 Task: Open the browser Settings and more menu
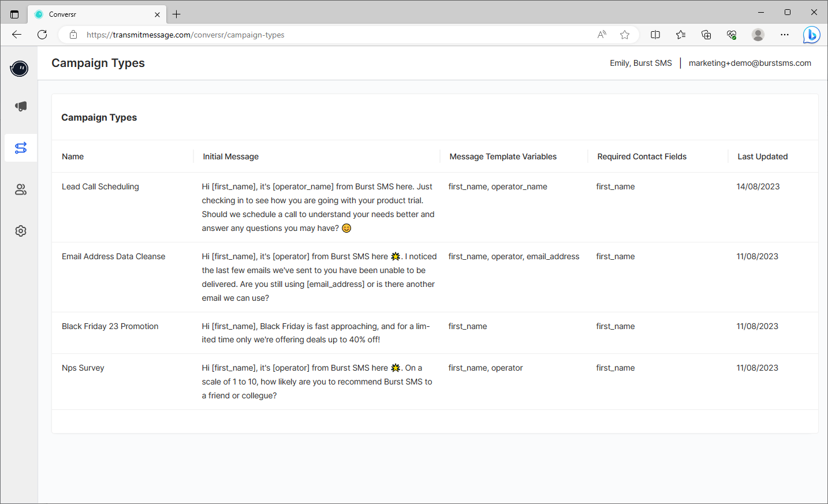pyautogui.click(x=785, y=35)
